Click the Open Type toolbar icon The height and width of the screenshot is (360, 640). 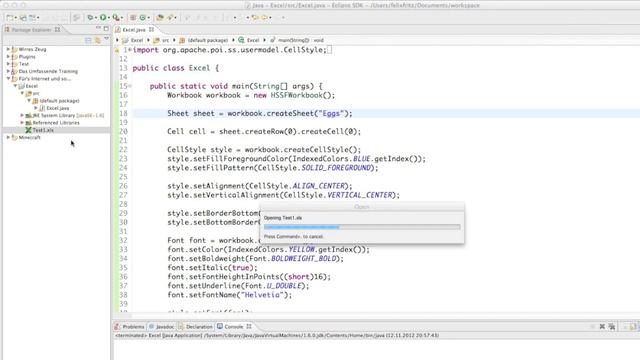160,18
